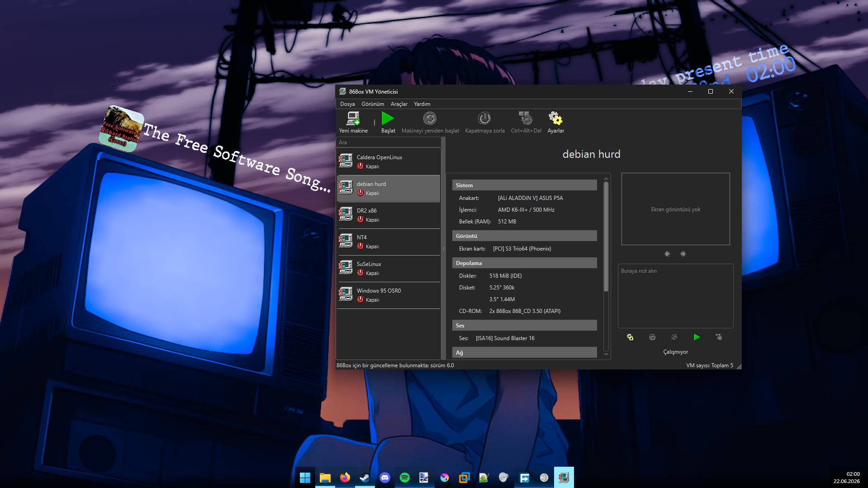Viewport: 868px width, 488px height.
Task: Click next screenshot arrow under preview
Action: 683,254
